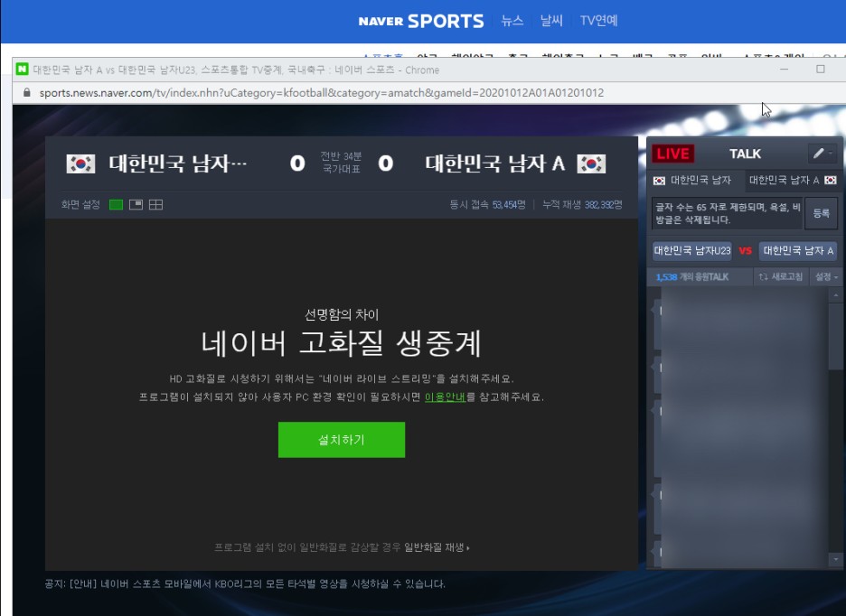Open the 날씨 menu link
This screenshot has width=846, height=616.
pos(551,21)
